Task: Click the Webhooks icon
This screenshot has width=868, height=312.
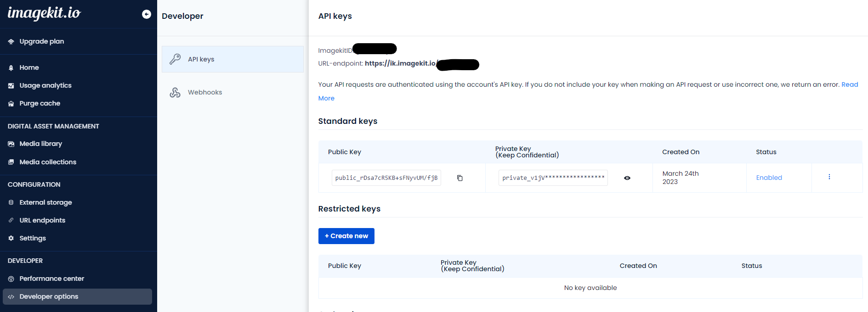Action: [175, 92]
